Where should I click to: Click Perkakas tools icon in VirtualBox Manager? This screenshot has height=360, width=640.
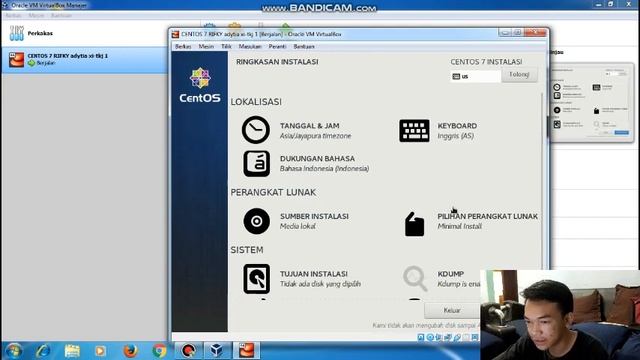pos(16,33)
